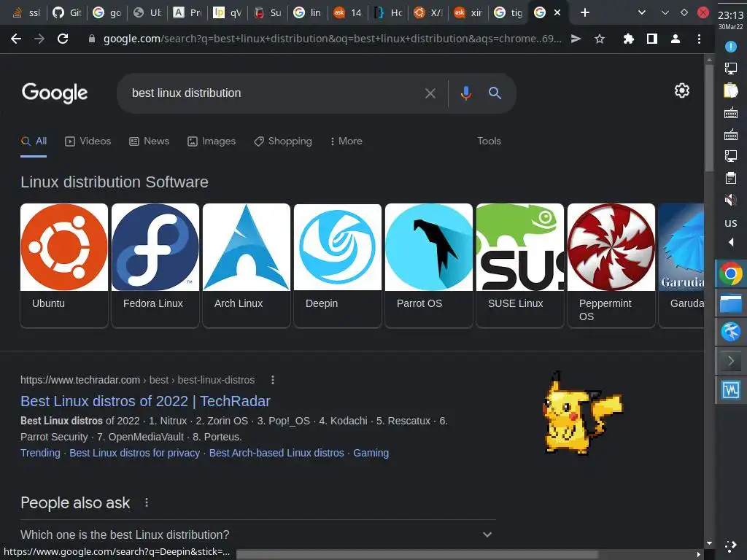Open Google quick settings gear
Viewport: 747px width, 560px height.
[682, 90]
